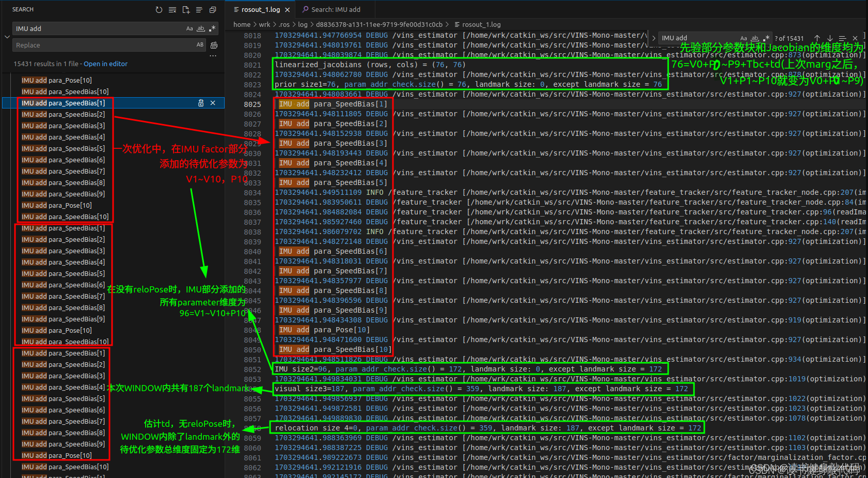
Task: Select home in breadcrumb path
Action: pyautogui.click(x=242, y=25)
